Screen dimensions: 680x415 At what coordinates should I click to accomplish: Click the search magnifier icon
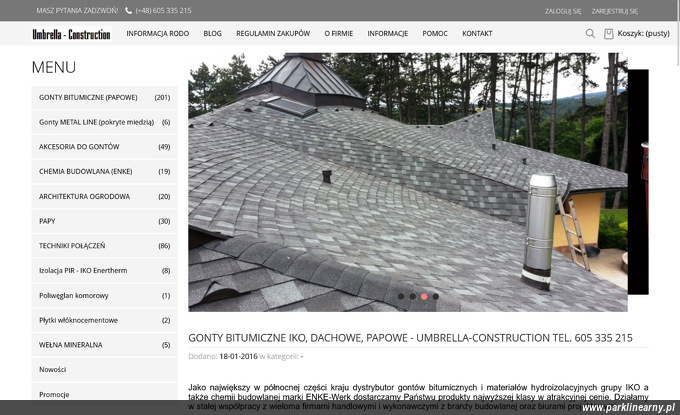click(x=590, y=33)
